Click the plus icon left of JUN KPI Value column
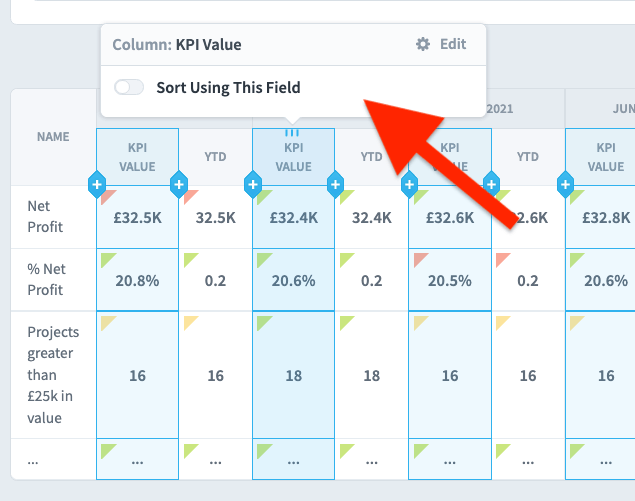The height and width of the screenshot is (501, 635). (x=565, y=185)
